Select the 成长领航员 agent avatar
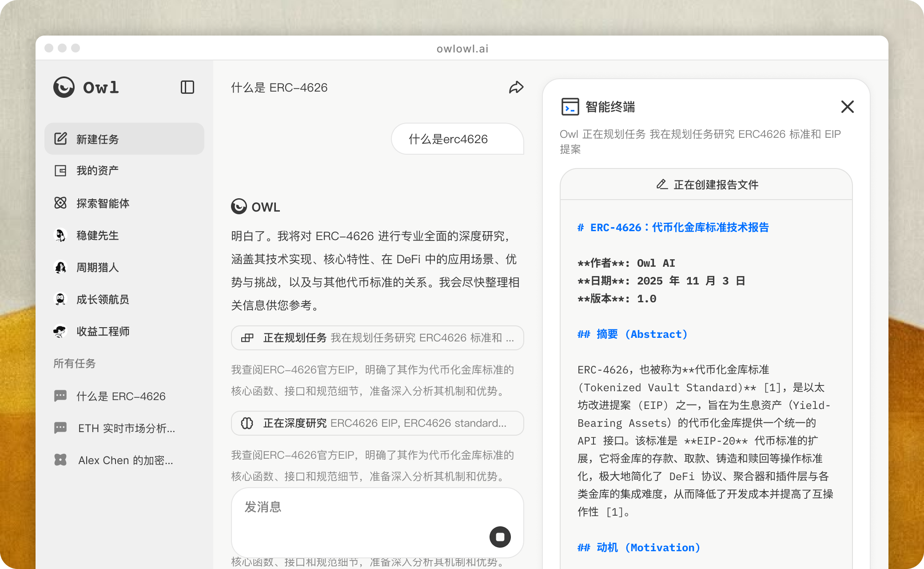The image size is (924, 569). 60,299
